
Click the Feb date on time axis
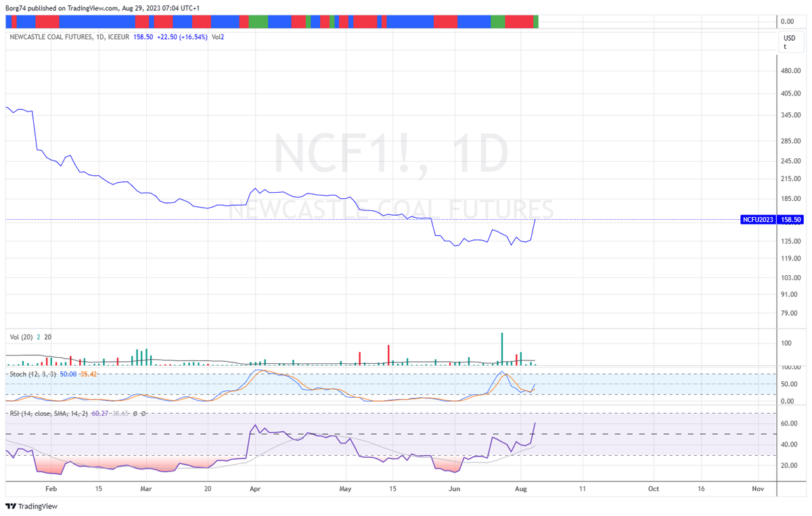[x=51, y=488]
